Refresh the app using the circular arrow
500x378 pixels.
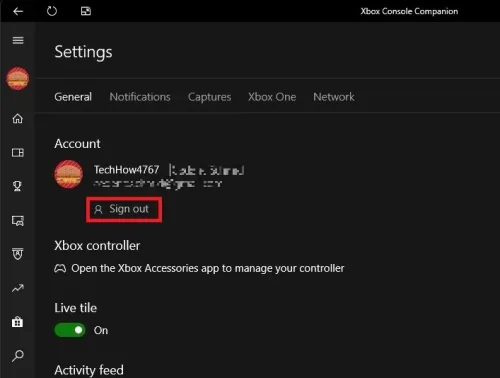pos(52,11)
